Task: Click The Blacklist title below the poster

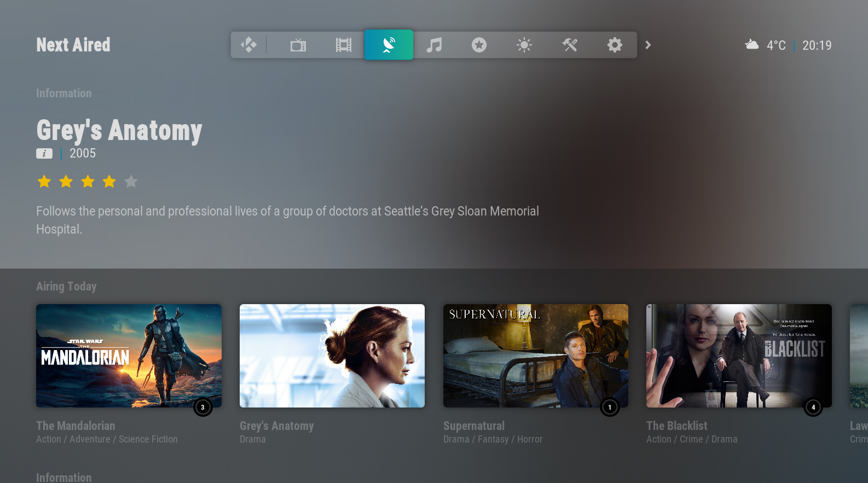Action: [677, 426]
